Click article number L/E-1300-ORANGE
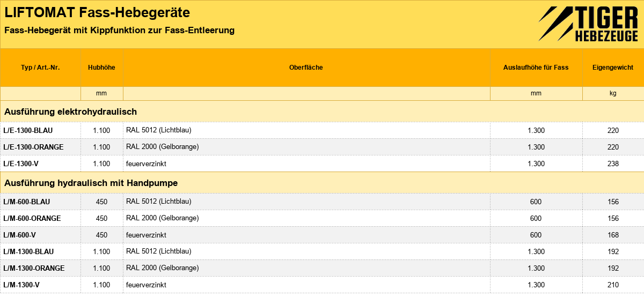 point(33,147)
